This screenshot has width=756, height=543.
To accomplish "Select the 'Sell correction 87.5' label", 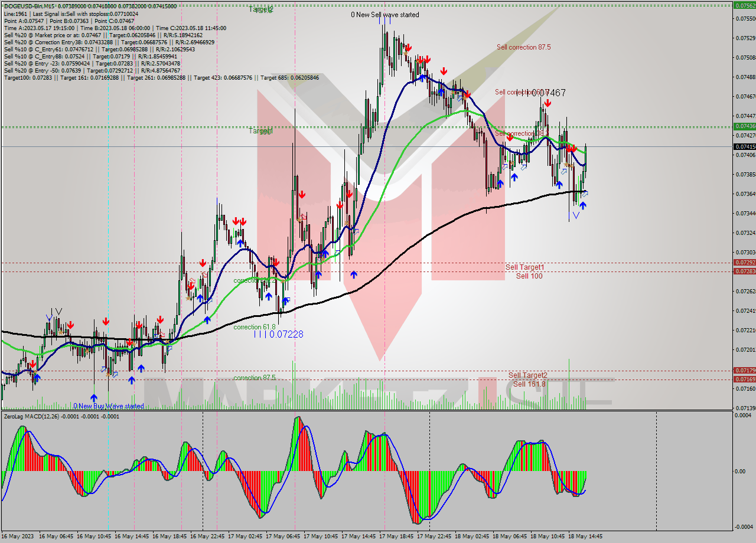I will (x=524, y=47).
